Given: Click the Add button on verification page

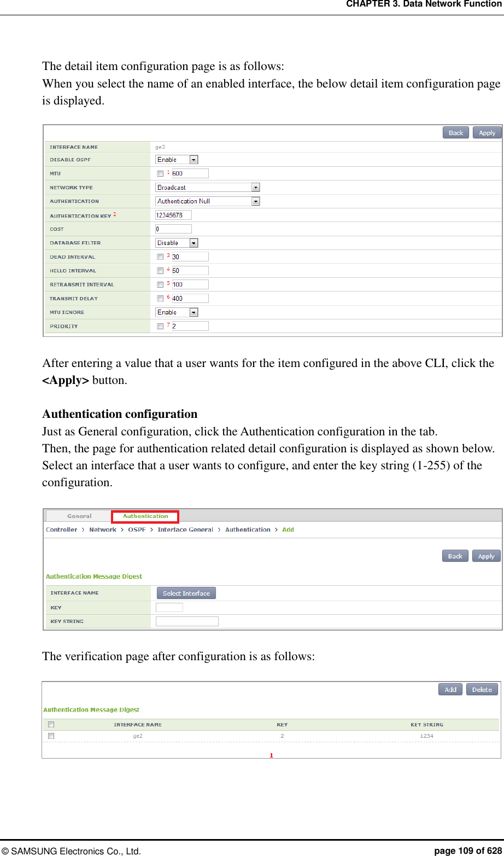Looking at the screenshot, I should 450,690.
